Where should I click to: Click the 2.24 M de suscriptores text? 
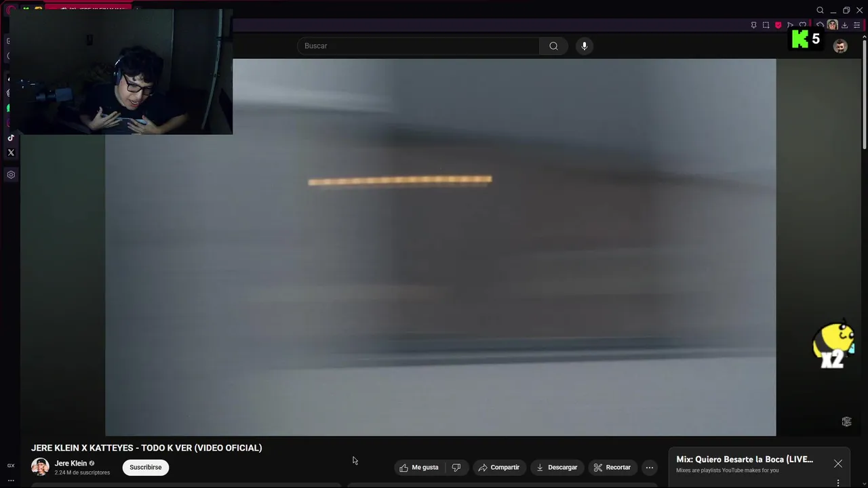click(x=82, y=472)
